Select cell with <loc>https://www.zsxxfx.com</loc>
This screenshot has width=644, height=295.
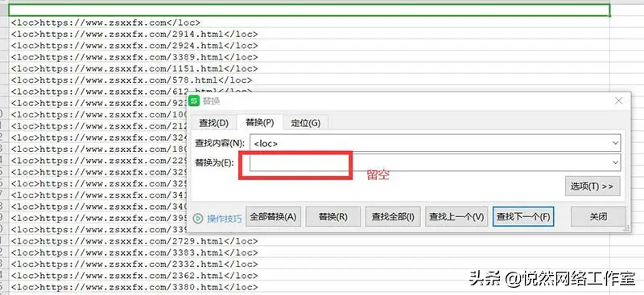309,23
